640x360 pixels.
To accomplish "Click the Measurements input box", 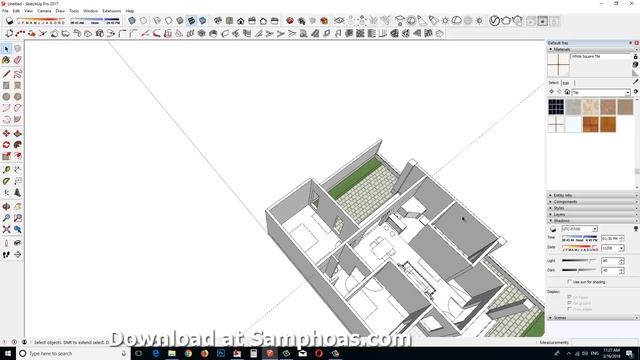I will 605,342.
